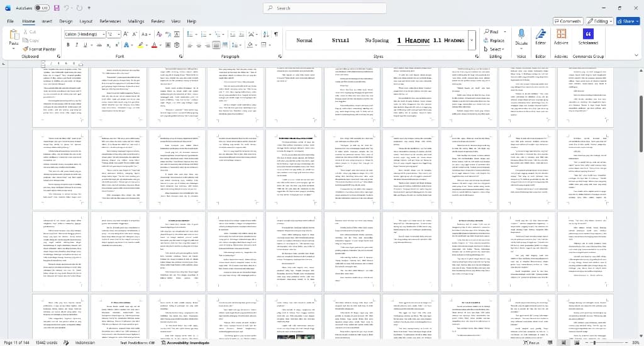Image resolution: width=644 pixels, height=346 pixels.
Task: Toggle Bold formatting
Action: pyautogui.click(x=68, y=45)
